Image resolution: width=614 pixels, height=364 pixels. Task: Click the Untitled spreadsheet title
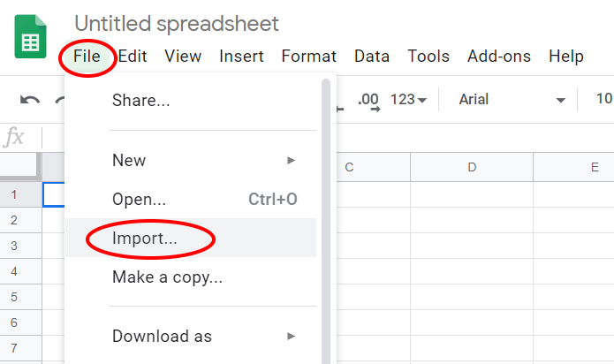click(x=176, y=24)
